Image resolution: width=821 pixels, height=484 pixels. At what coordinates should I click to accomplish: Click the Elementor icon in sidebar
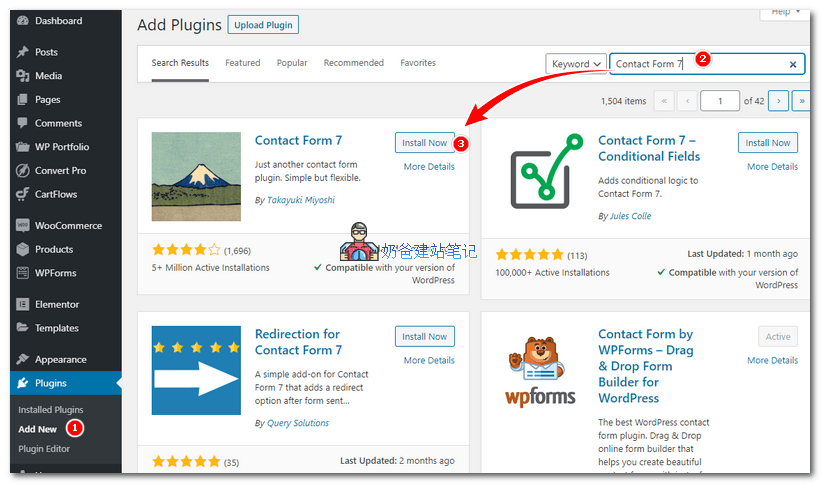coord(22,305)
